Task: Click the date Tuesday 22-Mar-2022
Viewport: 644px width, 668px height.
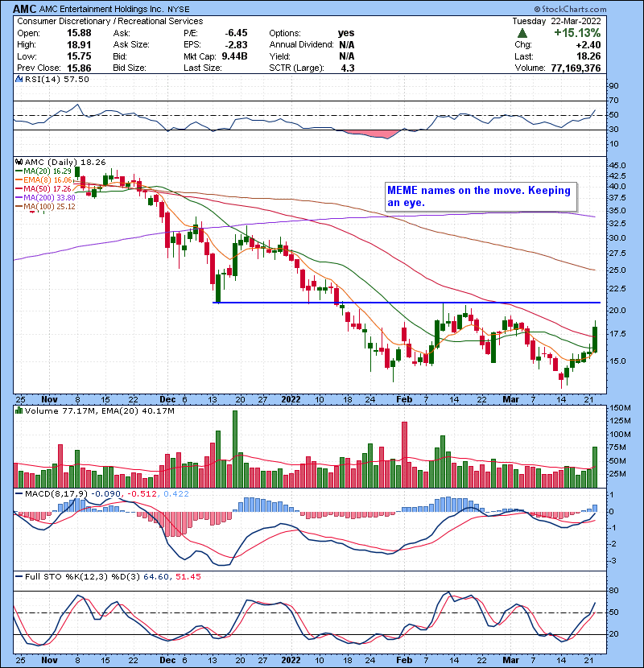Action: click(556, 21)
